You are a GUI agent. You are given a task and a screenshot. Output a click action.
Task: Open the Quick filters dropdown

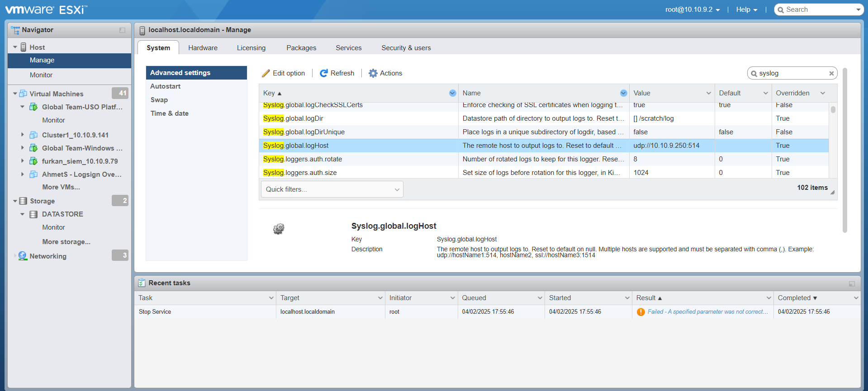click(332, 189)
